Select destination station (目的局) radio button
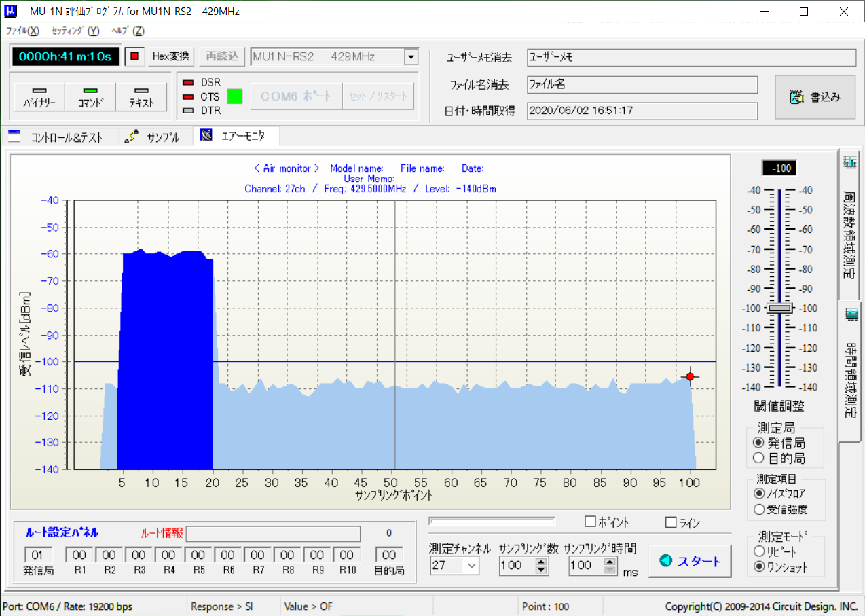 779,458
